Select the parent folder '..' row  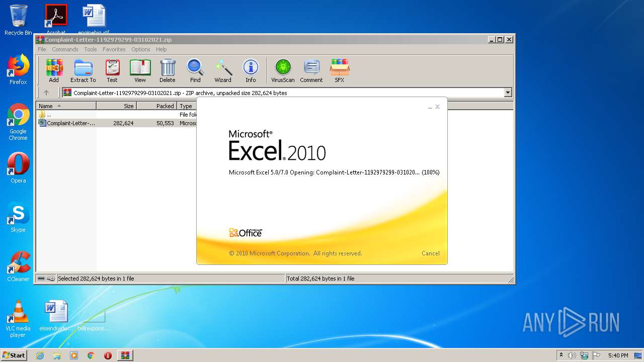(x=116, y=115)
